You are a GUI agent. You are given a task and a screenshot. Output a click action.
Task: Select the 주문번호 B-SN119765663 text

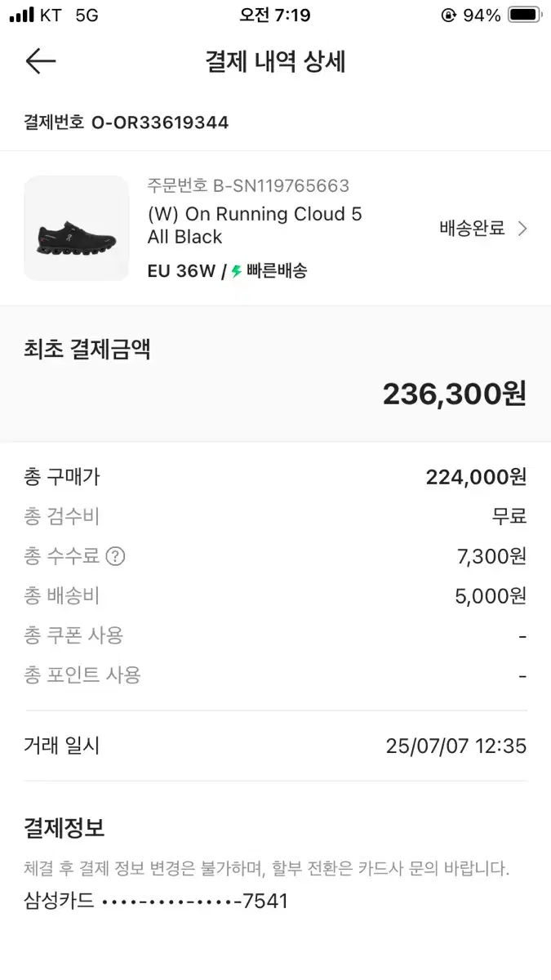coord(248,185)
